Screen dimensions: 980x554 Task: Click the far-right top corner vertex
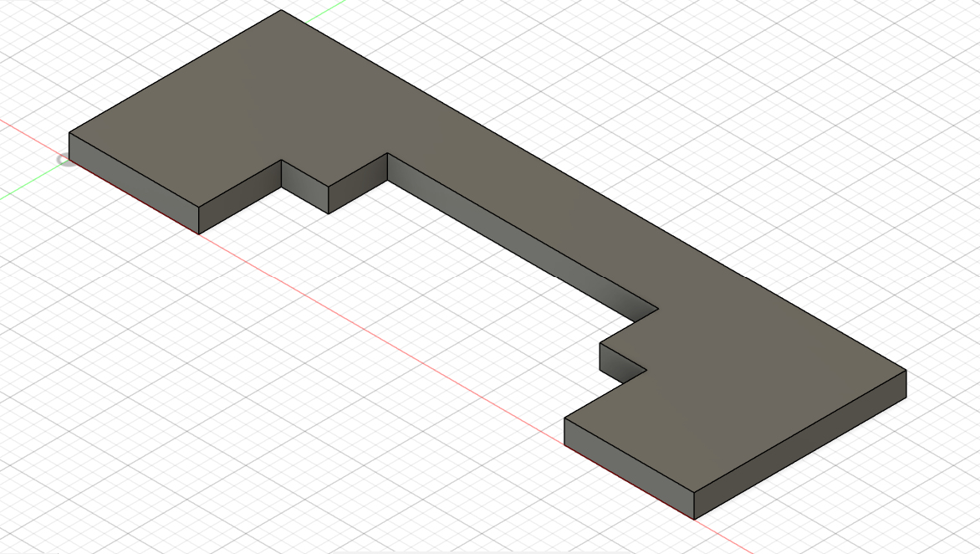(x=906, y=370)
